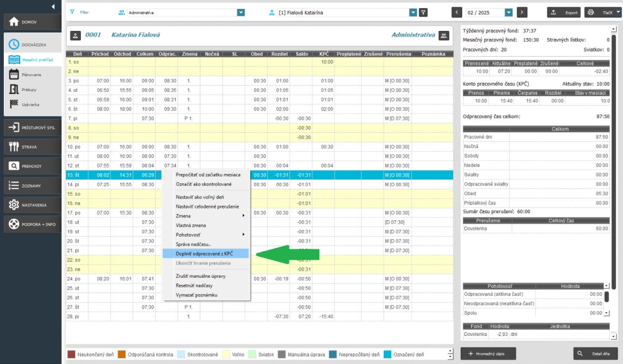Expand the Administratíva department dropdown
Image resolution: width=623 pixels, height=364 pixels.
pyautogui.click(x=240, y=12)
